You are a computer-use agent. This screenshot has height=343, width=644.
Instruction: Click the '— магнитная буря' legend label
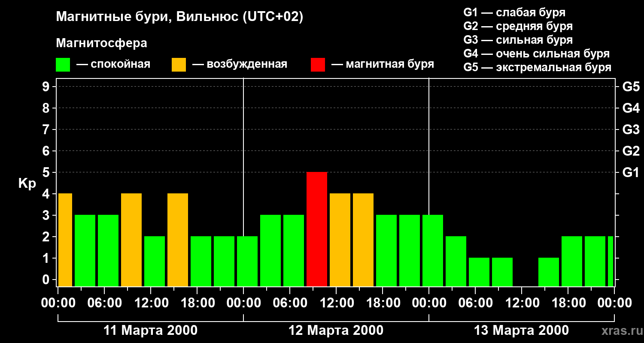click(x=383, y=64)
